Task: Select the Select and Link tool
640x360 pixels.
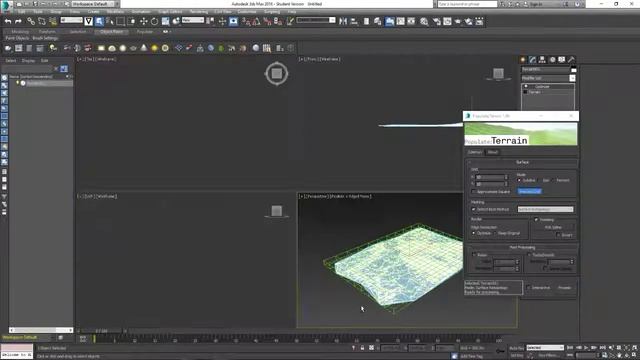Action: pyautogui.click(x=31, y=21)
